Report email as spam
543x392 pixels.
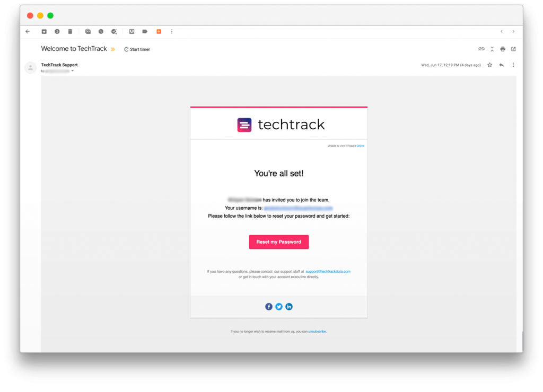click(x=57, y=31)
